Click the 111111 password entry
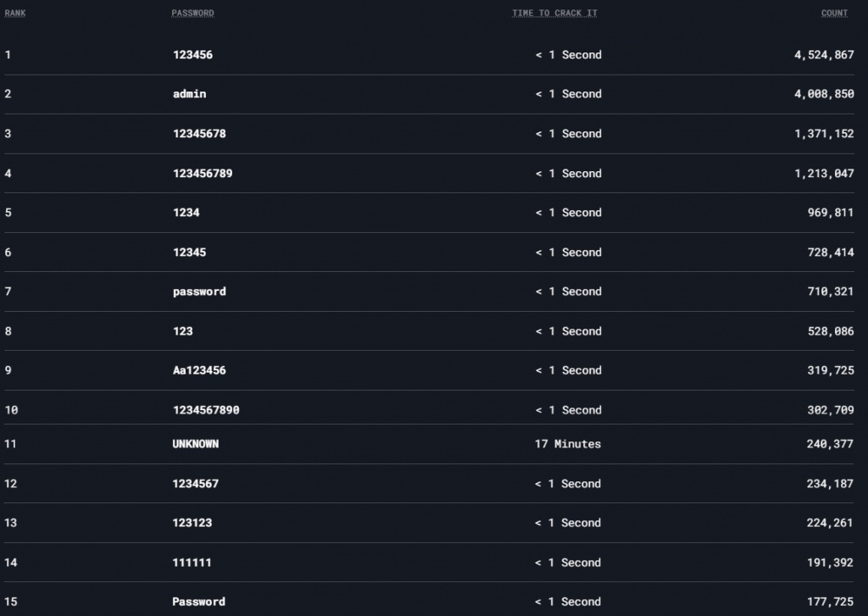 [192, 563]
